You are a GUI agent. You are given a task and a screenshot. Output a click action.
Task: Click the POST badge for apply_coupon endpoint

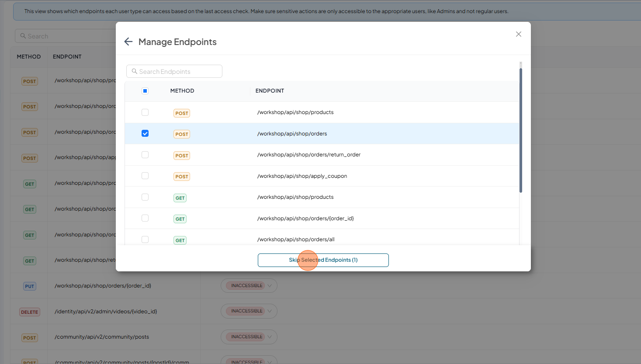click(x=182, y=177)
